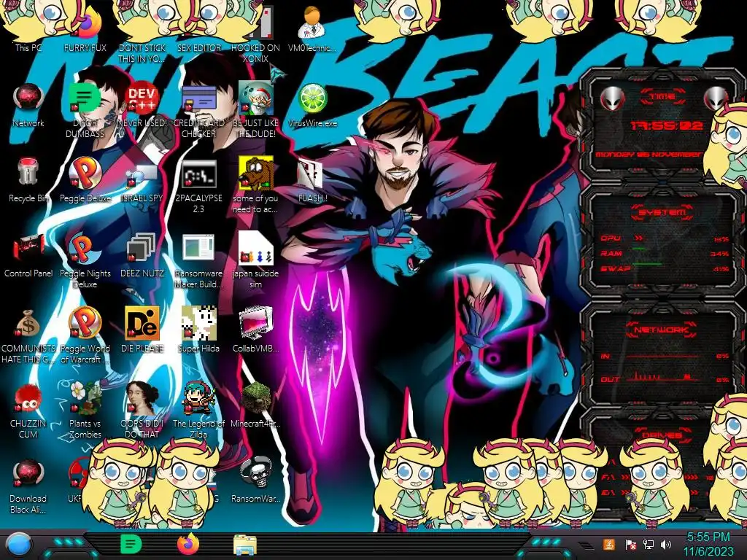Open the 'some of you need to ac...' icon
This screenshot has width=747, height=560.
point(255,186)
